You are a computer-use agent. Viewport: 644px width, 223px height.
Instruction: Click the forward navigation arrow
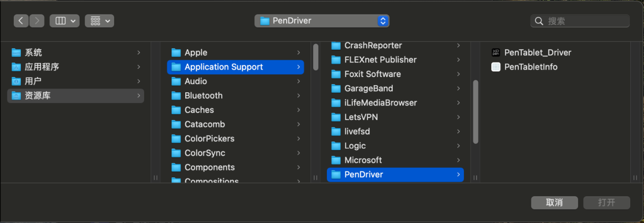(x=37, y=21)
